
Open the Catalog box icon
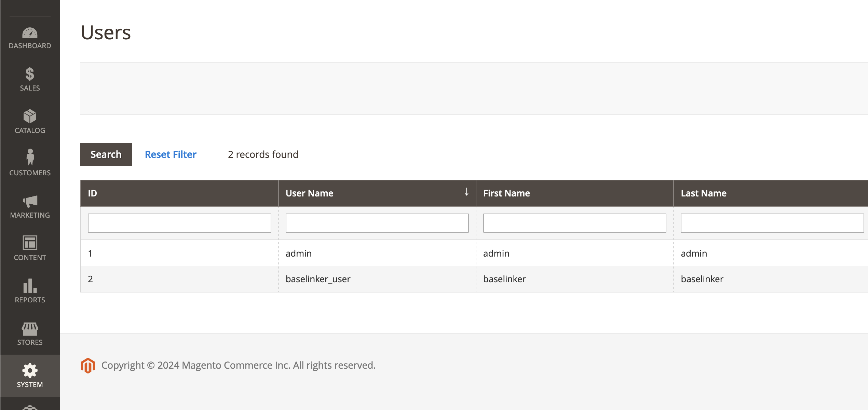tap(30, 117)
